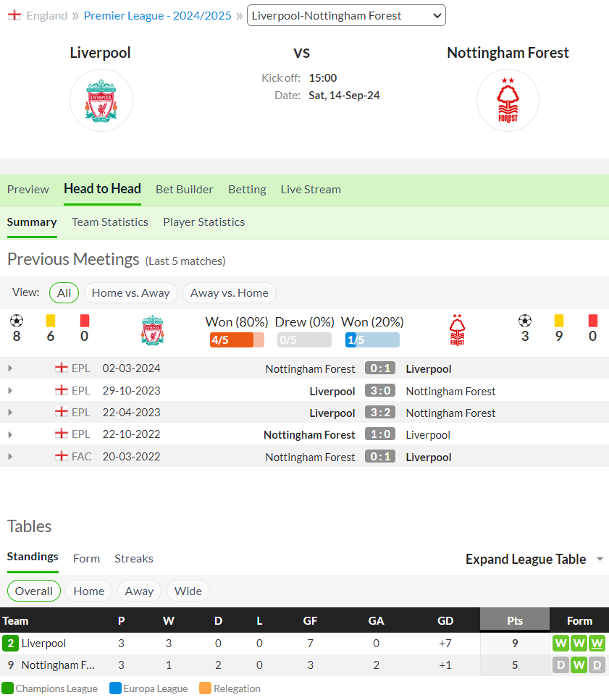This screenshot has width=609, height=700.
Task: Click the Liverpool club crest in header
Action: [x=101, y=101]
